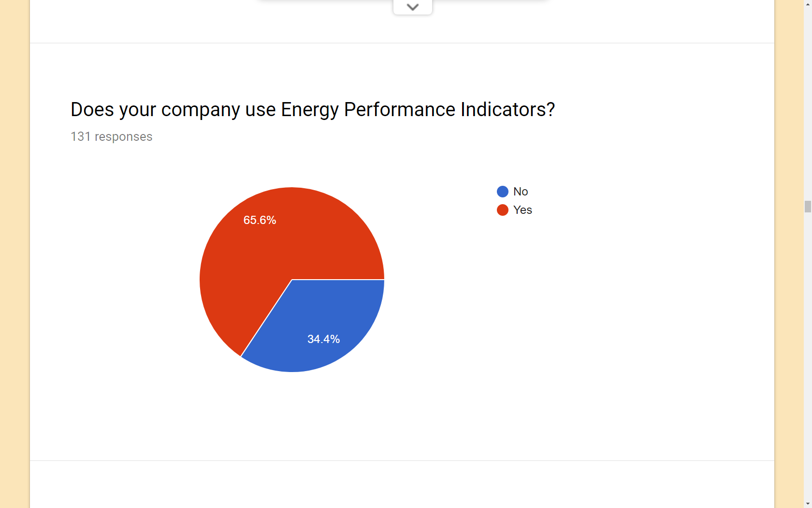
Task: Click scrollbar track below the thumb
Action: (x=808, y=363)
